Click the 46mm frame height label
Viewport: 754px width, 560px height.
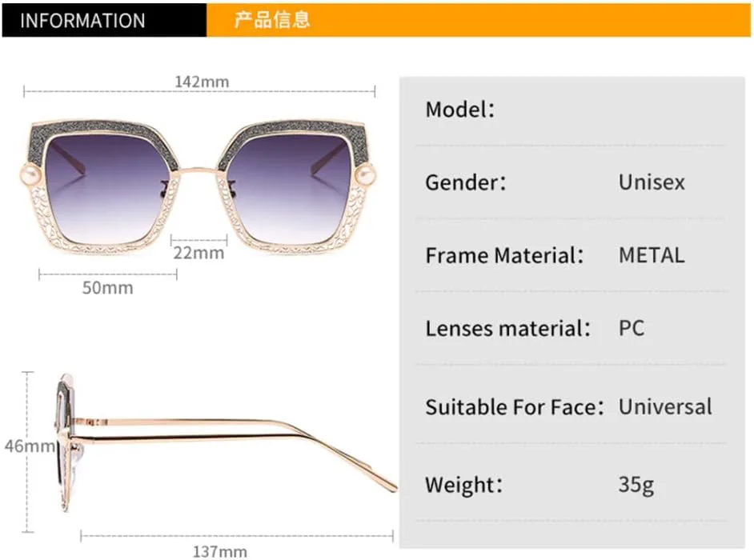[x=28, y=446]
